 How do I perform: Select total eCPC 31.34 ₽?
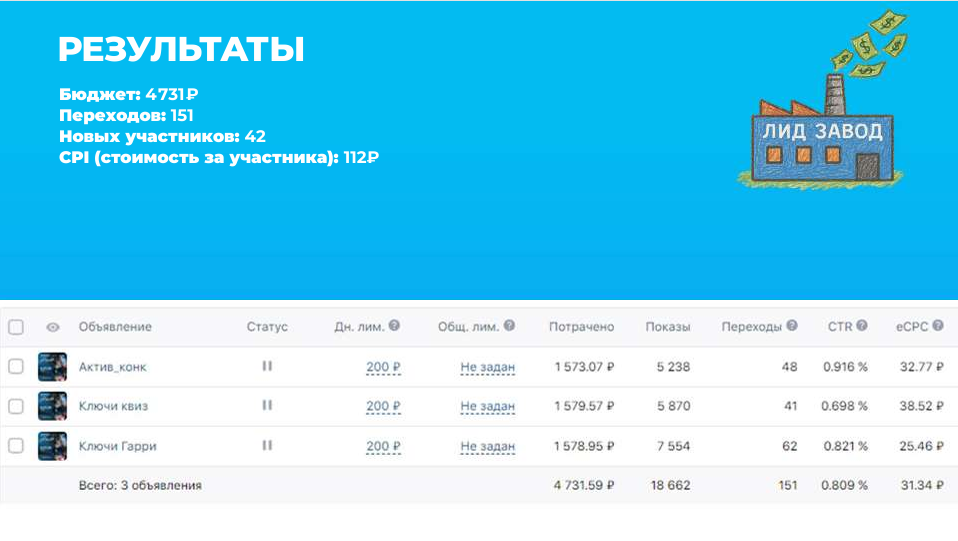click(922, 485)
